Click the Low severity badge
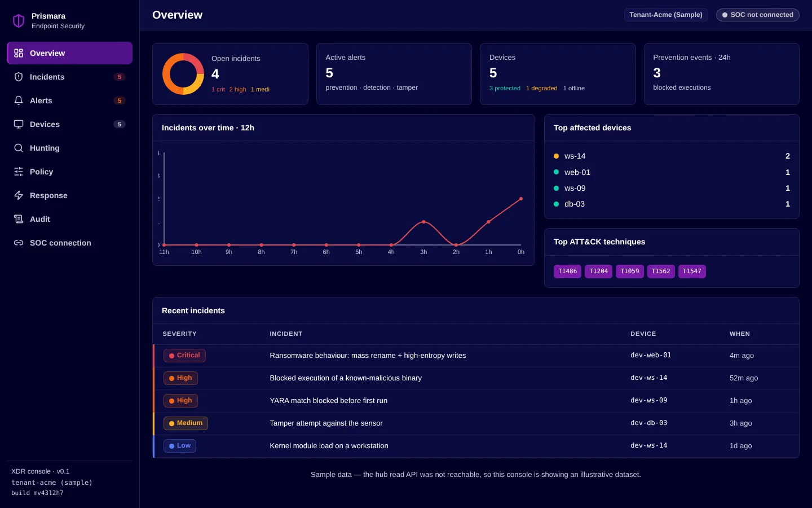 tap(180, 446)
